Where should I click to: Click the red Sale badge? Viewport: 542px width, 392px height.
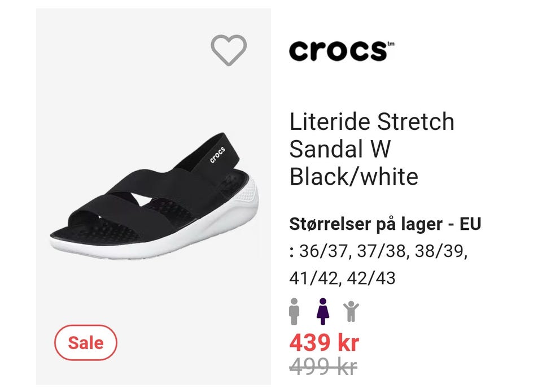coord(86,342)
